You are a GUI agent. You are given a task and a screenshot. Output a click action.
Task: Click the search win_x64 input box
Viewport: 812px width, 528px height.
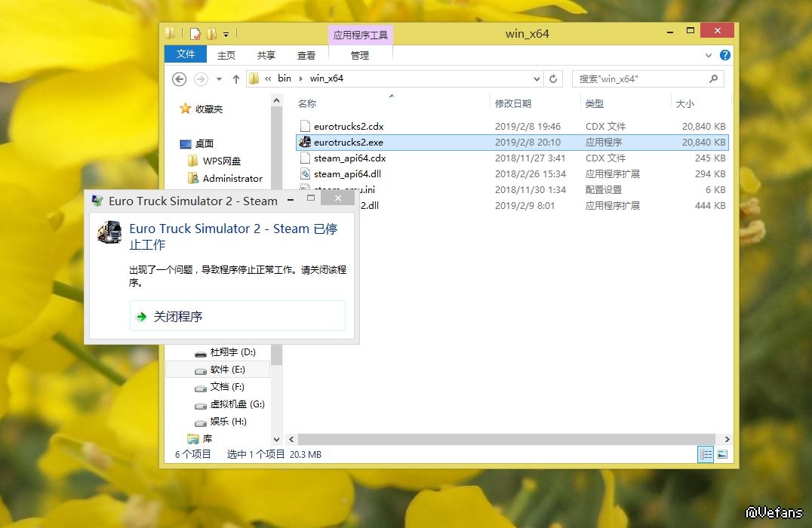tap(640, 78)
